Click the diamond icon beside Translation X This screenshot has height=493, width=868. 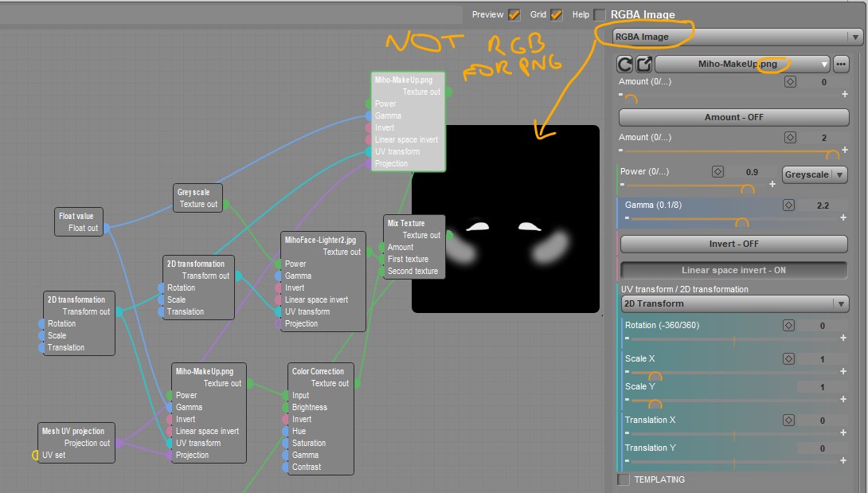pos(788,420)
